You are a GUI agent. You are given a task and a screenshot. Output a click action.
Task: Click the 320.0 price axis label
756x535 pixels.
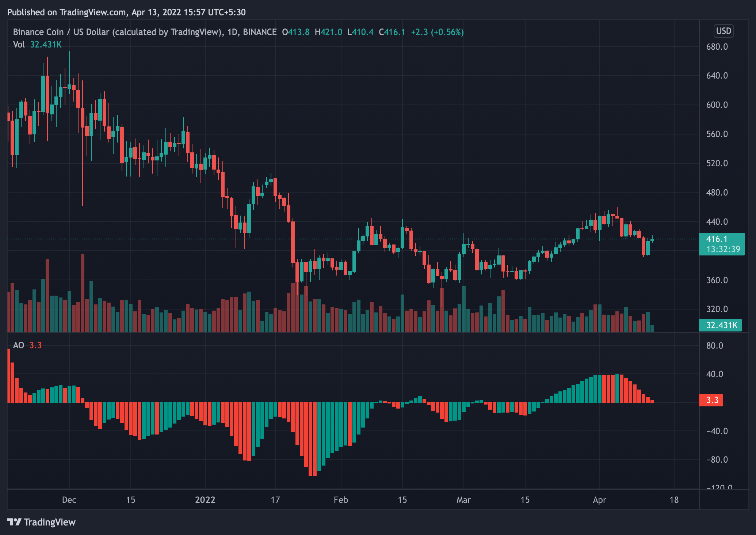(x=717, y=309)
